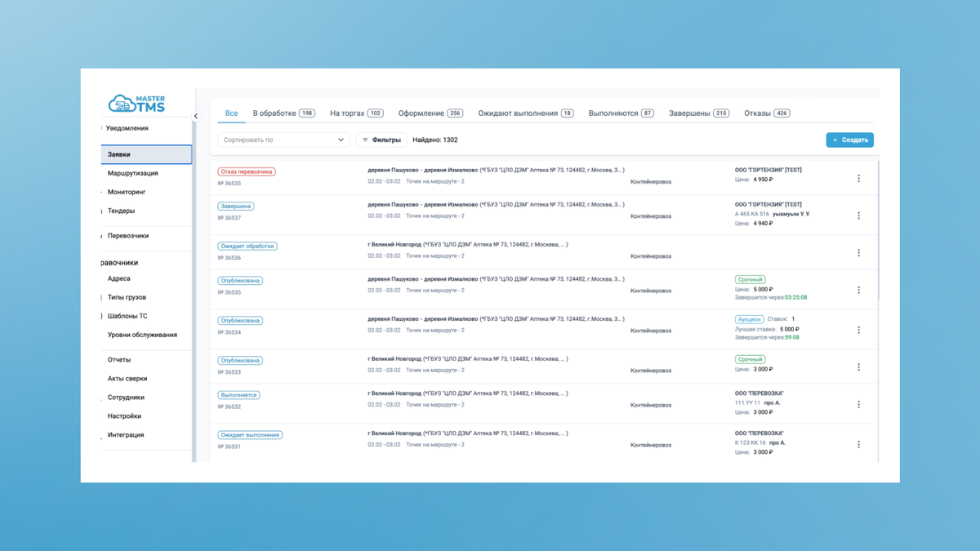The height and width of the screenshot is (551, 980).
Task: Open Уведомления in the sidebar
Action: point(127,128)
